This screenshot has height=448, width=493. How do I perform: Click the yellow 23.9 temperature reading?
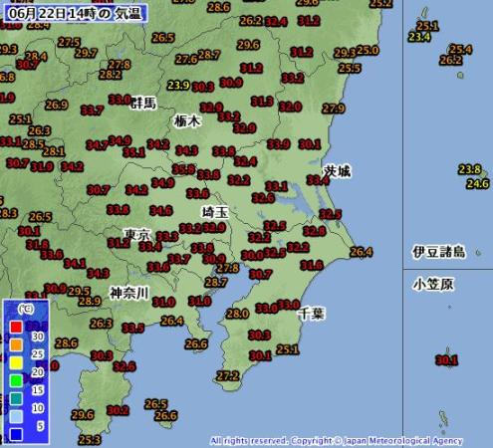point(178,86)
